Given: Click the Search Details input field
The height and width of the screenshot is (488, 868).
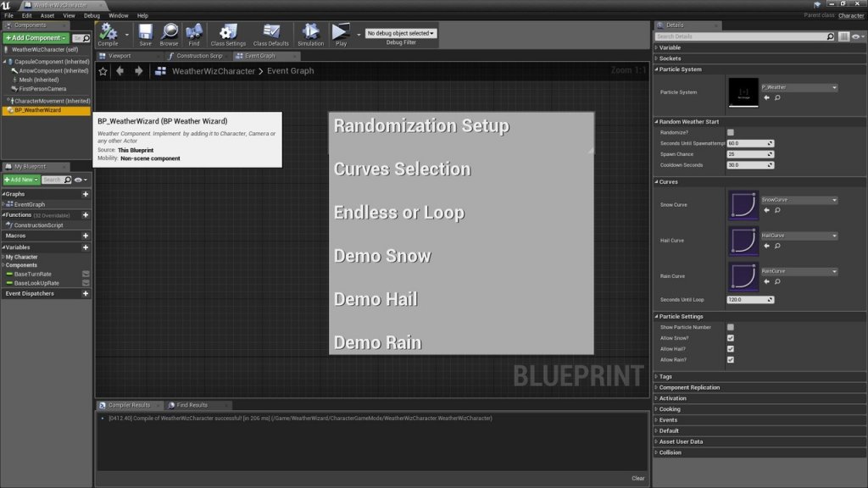Looking at the screenshot, I should (741, 36).
